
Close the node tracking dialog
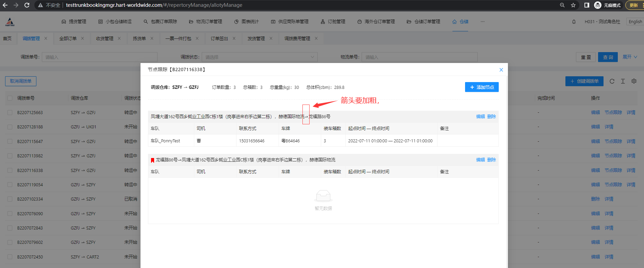pyautogui.click(x=501, y=70)
